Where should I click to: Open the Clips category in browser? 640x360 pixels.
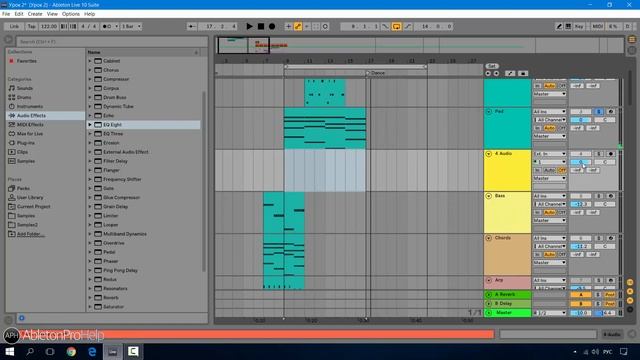tap(22, 152)
